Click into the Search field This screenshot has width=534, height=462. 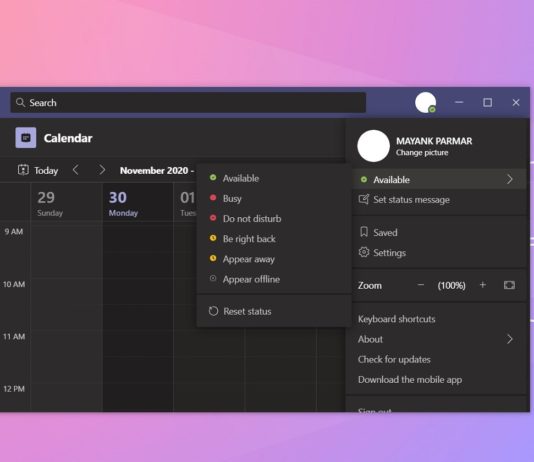tap(188, 102)
